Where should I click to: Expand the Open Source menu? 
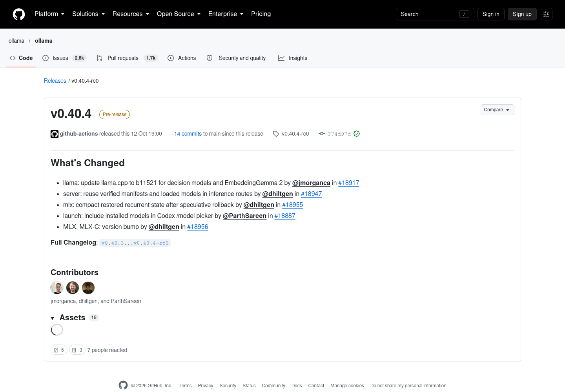[179, 14]
